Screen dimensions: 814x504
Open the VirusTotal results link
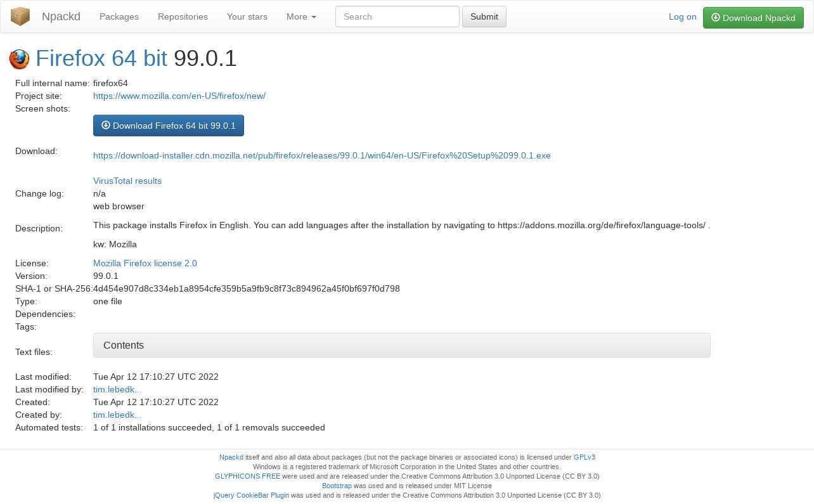[x=127, y=181]
